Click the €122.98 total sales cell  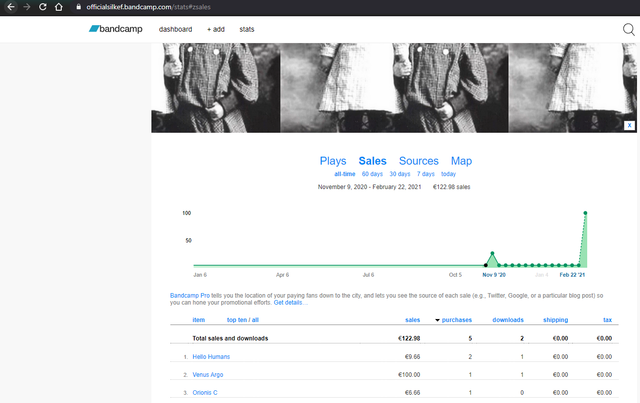409,338
